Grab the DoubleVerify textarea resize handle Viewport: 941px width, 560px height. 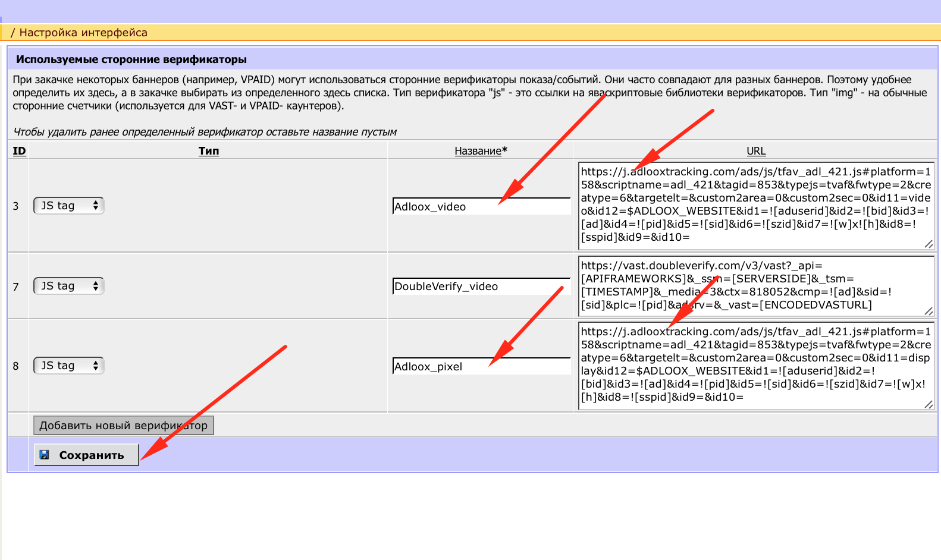coord(929,310)
